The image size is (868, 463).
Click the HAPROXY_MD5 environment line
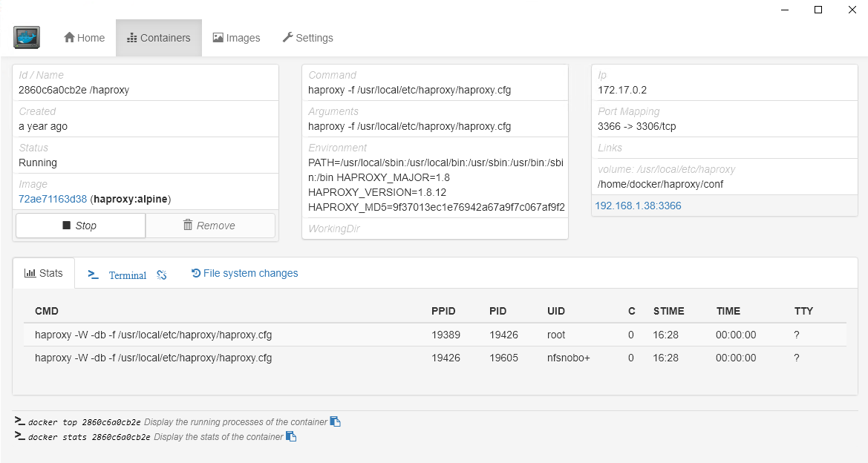point(436,208)
